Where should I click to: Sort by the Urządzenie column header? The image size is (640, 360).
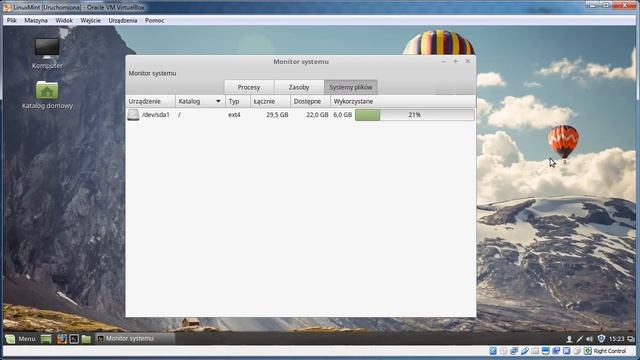151,101
